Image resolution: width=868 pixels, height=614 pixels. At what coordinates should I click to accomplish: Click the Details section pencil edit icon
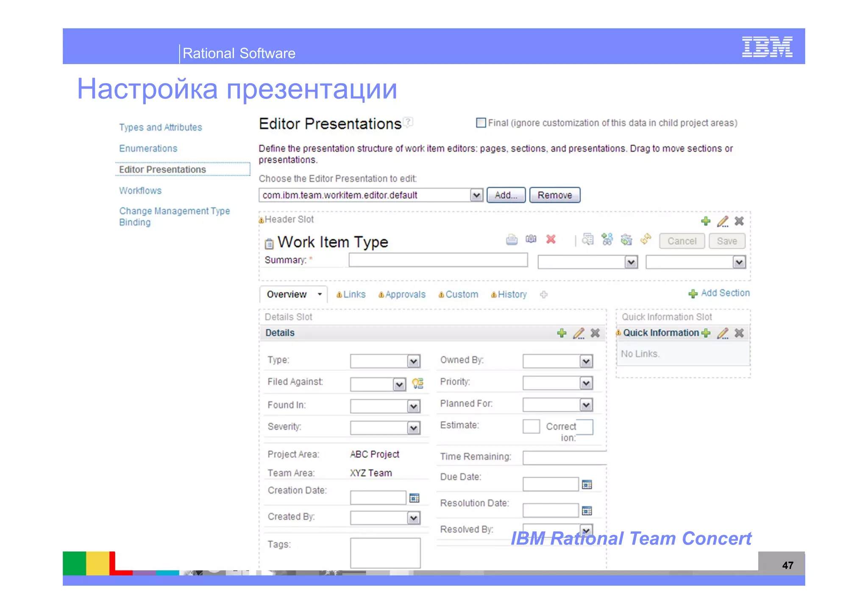point(579,333)
